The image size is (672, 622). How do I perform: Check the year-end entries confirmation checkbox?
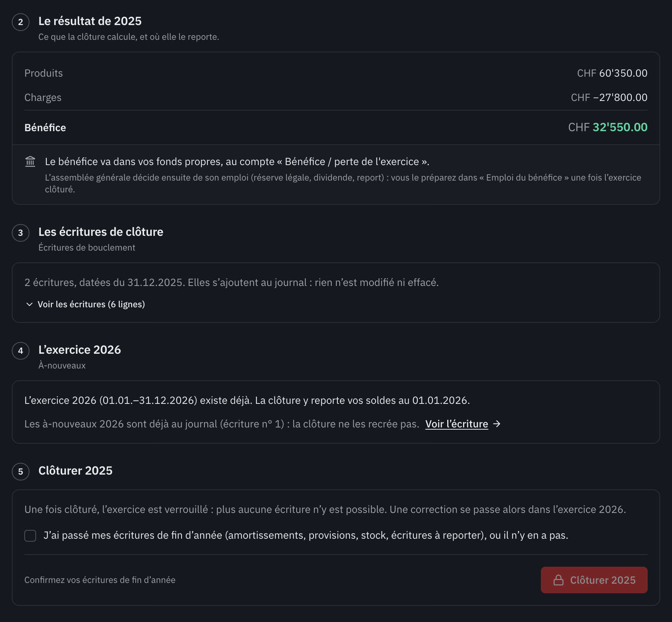tap(30, 535)
